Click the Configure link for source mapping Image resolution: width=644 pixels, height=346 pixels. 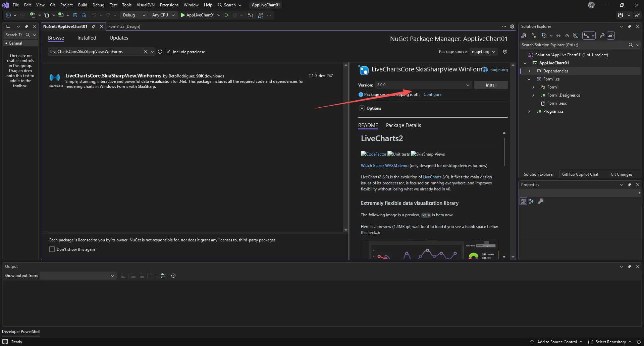click(432, 95)
